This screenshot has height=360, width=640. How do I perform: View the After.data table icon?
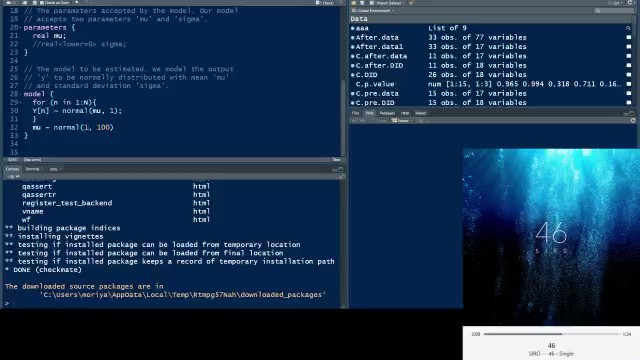tap(629, 37)
